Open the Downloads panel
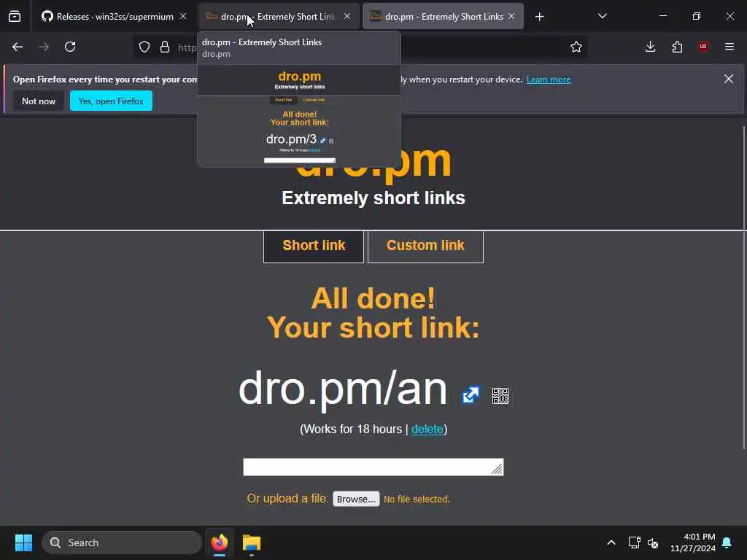Image resolution: width=747 pixels, height=560 pixels. [x=650, y=47]
